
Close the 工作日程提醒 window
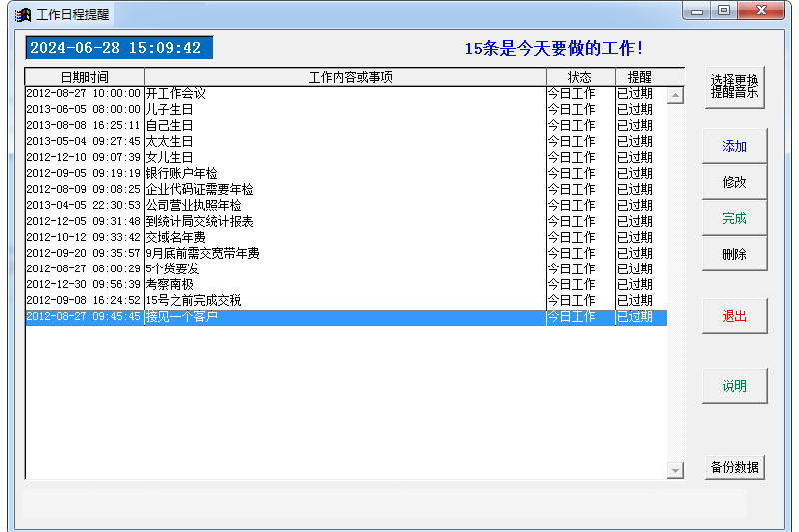[761, 11]
